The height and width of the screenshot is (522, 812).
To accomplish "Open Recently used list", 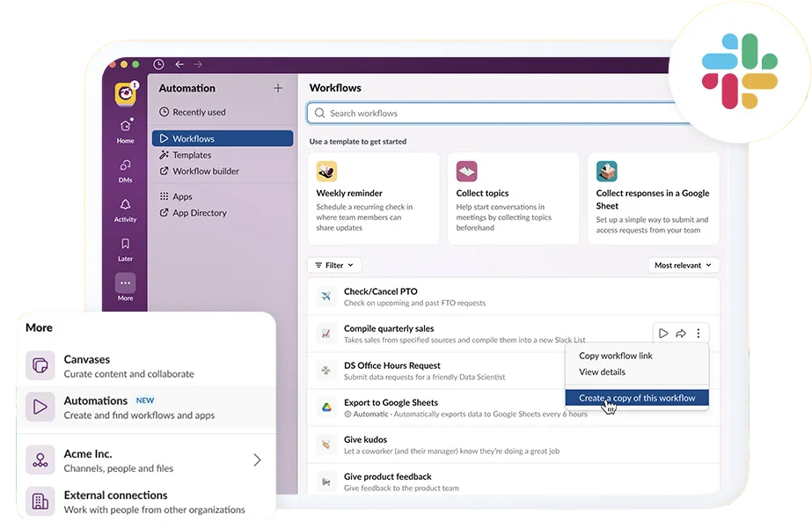I will [192, 112].
